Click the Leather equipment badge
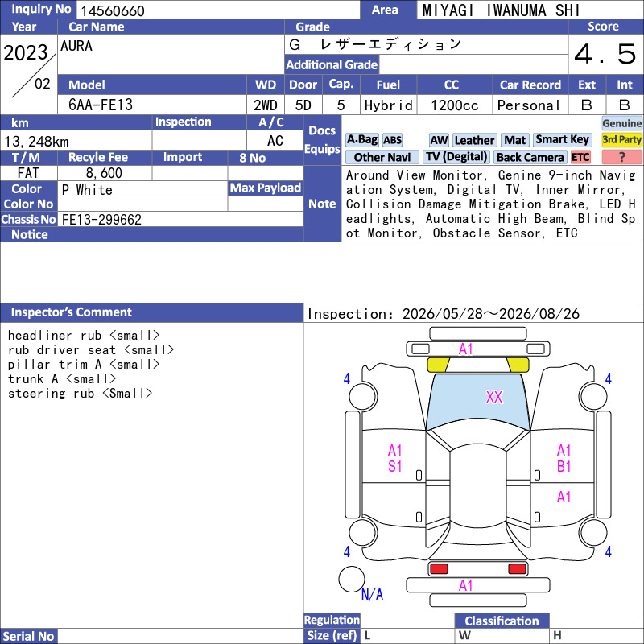The image size is (644, 644). tap(474, 140)
